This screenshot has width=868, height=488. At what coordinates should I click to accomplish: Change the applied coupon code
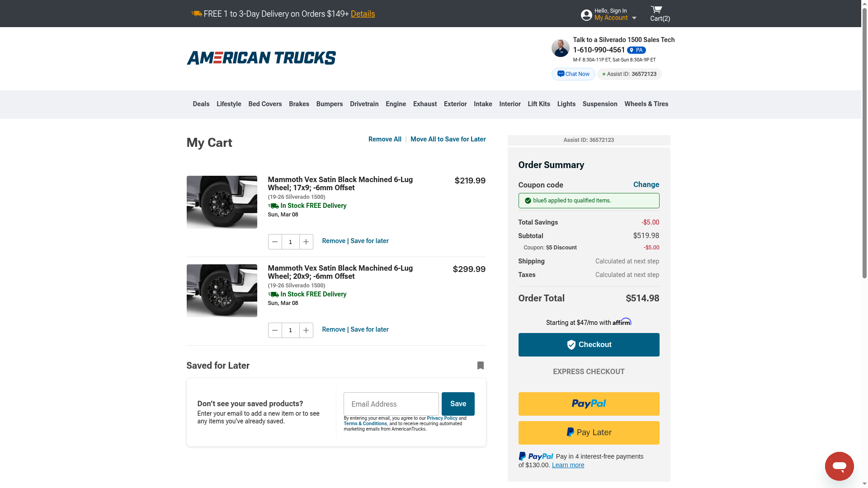pos(646,184)
